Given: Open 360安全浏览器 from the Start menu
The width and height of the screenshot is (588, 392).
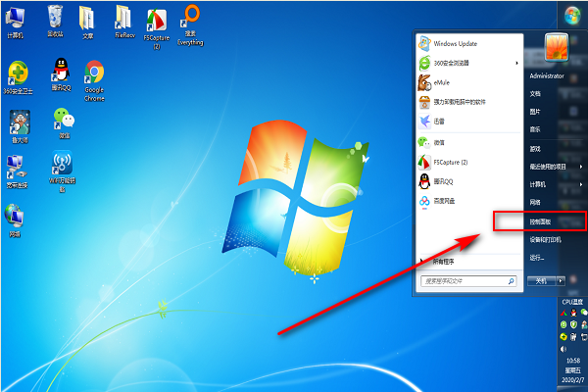Looking at the screenshot, I should [469, 63].
